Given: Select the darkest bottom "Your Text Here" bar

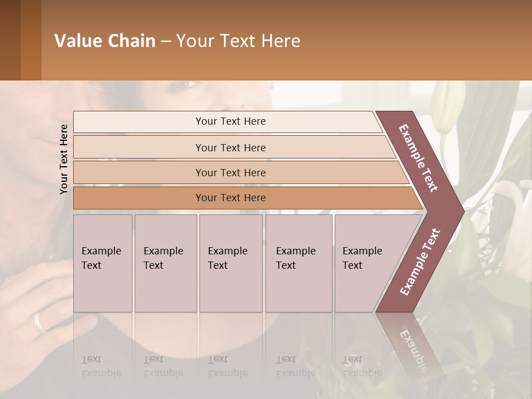Looking at the screenshot, I should (x=230, y=198).
